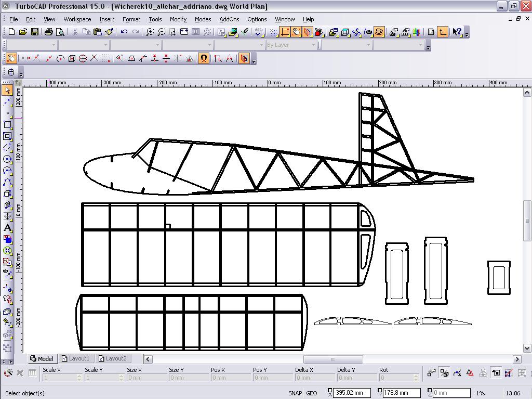The width and height of the screenshot is (532, 400).
Task: Open the Print Preview tool
Action: coord(60,32)
